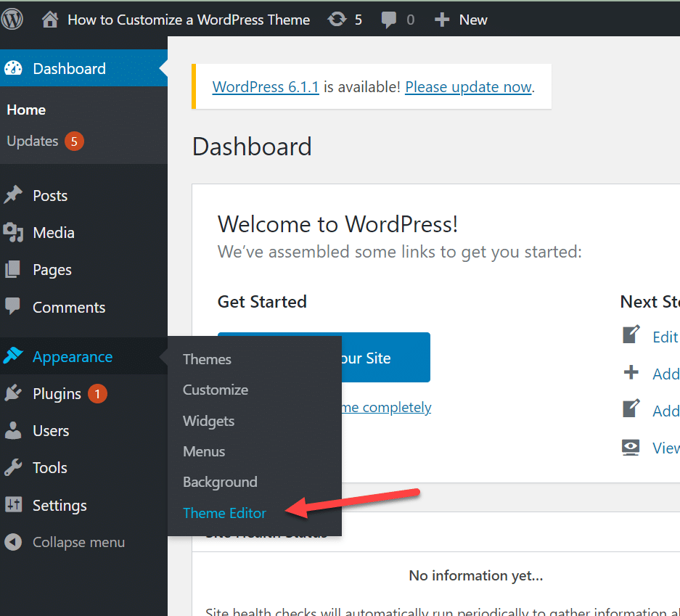Click the change your theme completely link
Viewport: 680px width, 616px height.
click(386, 408)
